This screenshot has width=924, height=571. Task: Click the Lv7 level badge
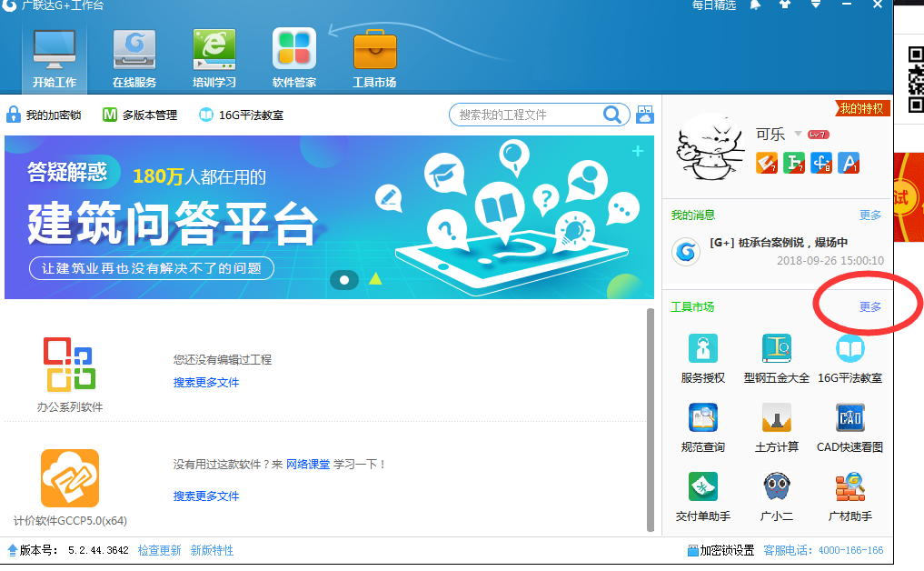click(819, 135)
